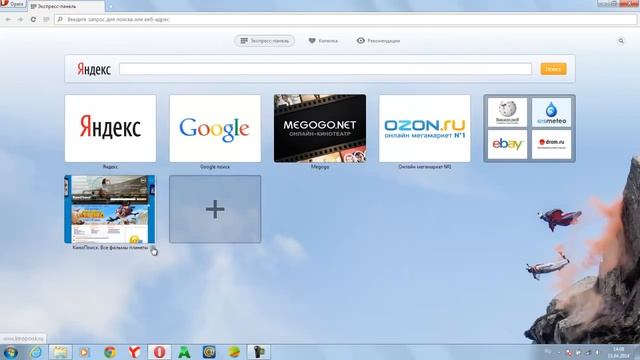Screen dimensions: 640x360
Task: Click the Google поиск tile label
Action: click(215, 167)
